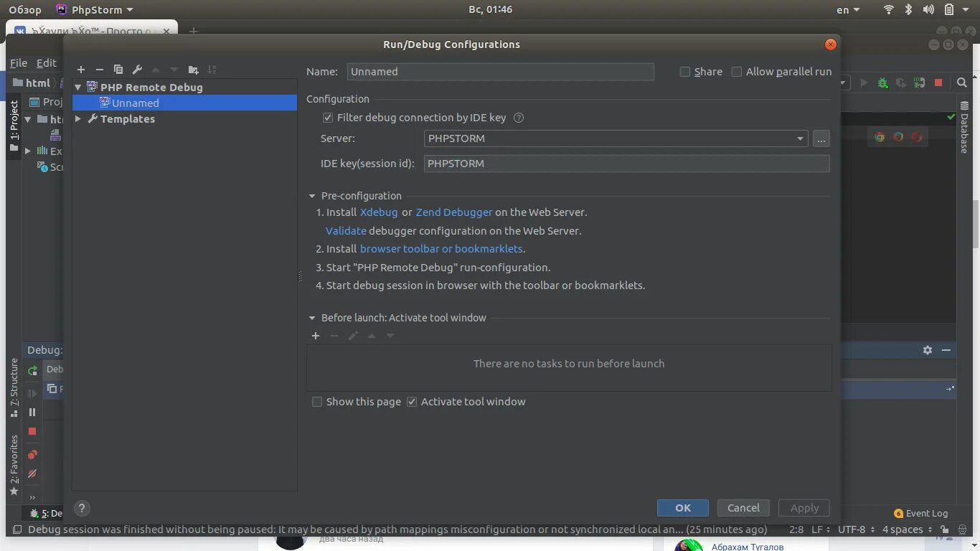
Task: Open the Event Log in status bar
Action: pyautogui.click(x=920, y=513)
